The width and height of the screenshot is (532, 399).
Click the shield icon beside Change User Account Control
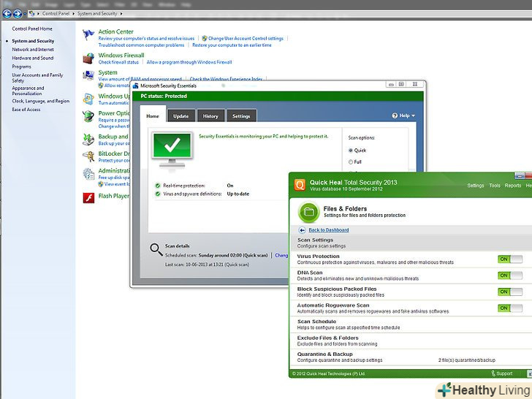pos(205,38)
